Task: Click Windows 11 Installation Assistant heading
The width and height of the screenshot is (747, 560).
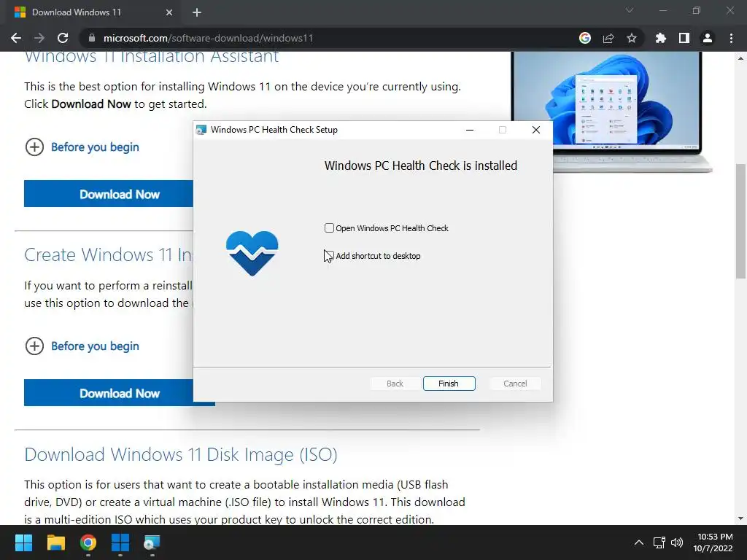Action: 152,56
